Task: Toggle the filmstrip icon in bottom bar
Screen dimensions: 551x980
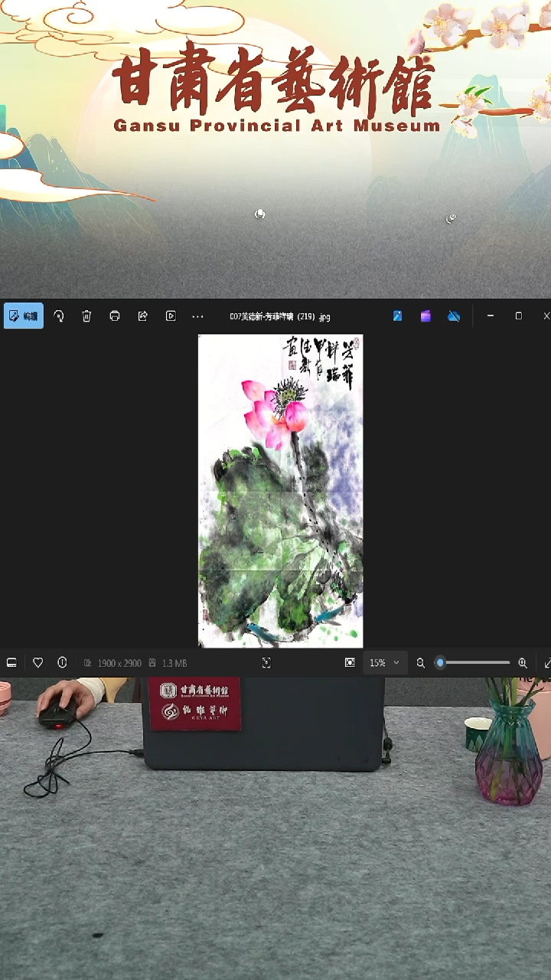Action: (11, 663)
